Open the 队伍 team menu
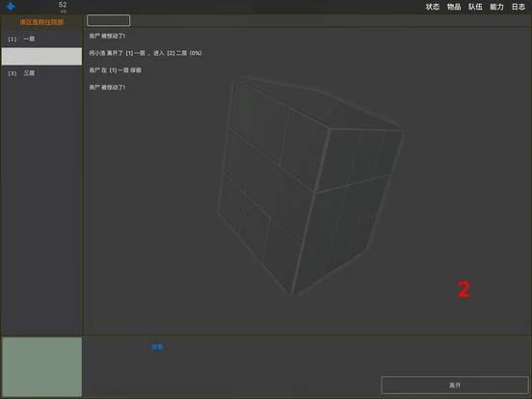This screenshot has height=399, width=532. [x=475, y=7]
